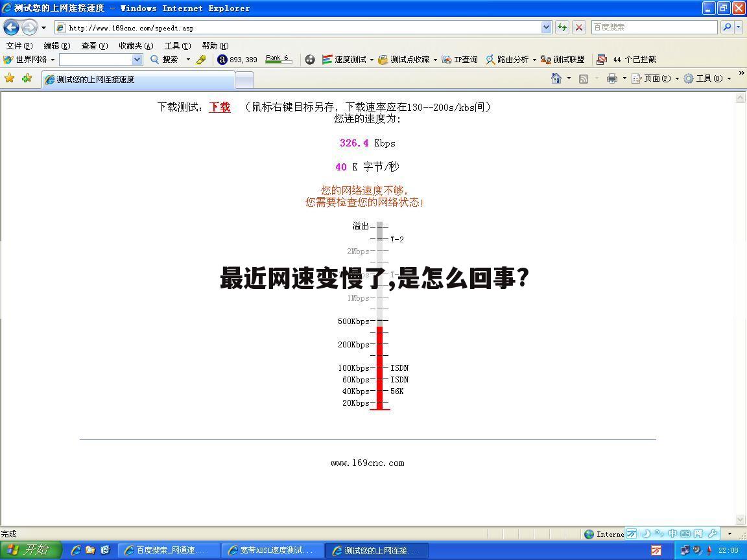Click the Print icon
747x560 pixels.
click(x=612, y=78)
